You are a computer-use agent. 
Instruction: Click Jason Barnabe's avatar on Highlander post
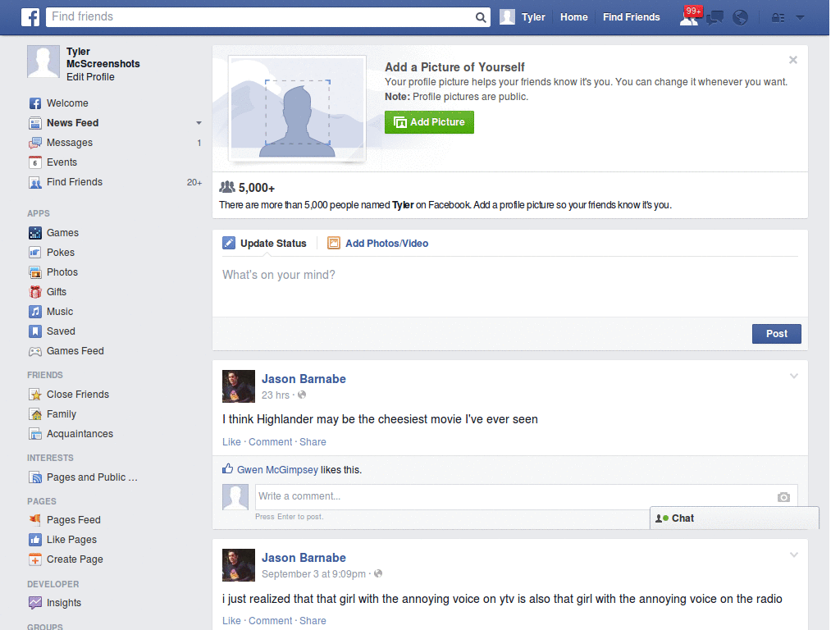239,386
